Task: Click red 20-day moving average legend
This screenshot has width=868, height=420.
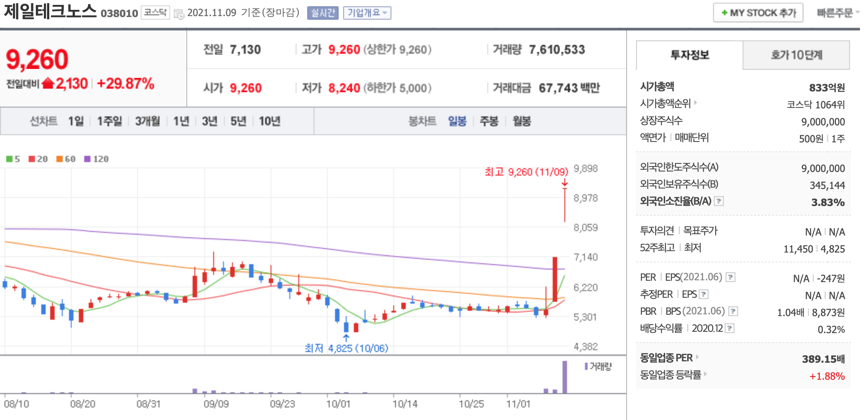Action: coord(38,159)
